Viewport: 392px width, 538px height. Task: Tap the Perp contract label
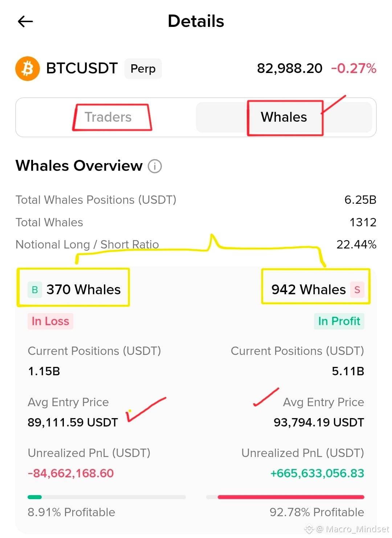tap(143, 69)
